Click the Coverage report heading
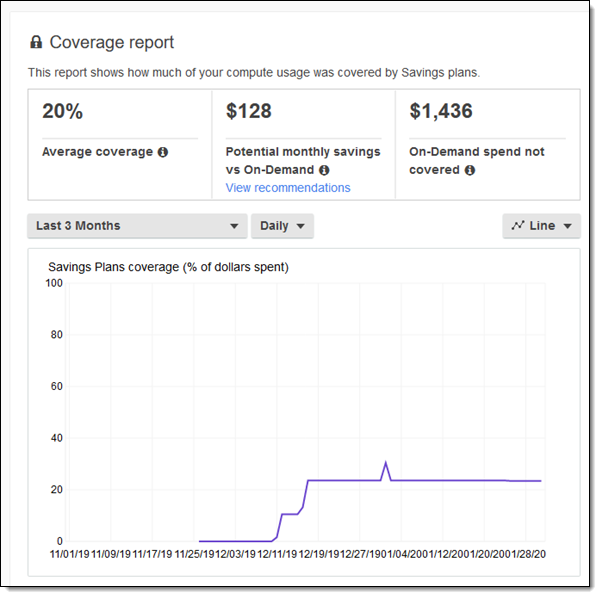Image resolution: width=600 pixels, height=597 pixels. click(x=111, y=42)
